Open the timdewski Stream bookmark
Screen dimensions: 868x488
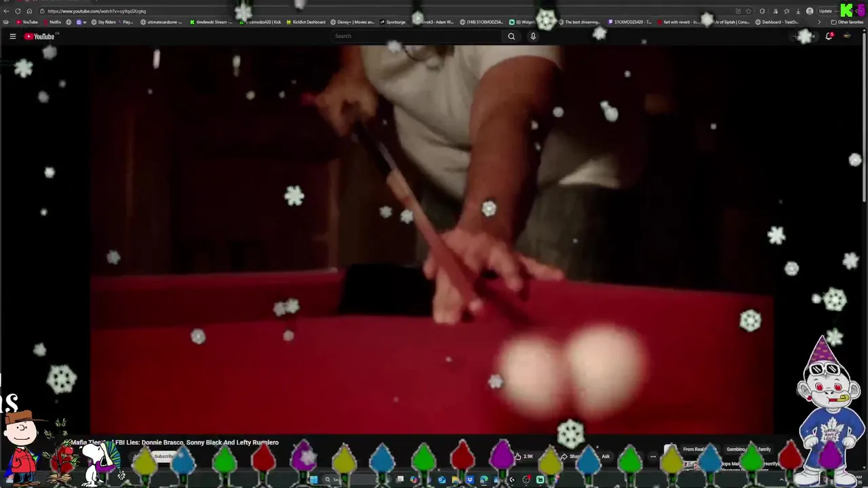coord(211,22)
